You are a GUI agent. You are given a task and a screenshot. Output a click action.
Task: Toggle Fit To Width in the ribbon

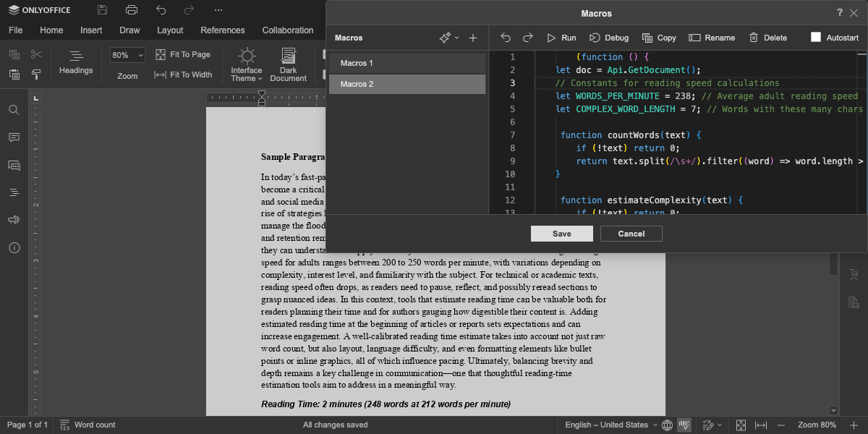184,75
